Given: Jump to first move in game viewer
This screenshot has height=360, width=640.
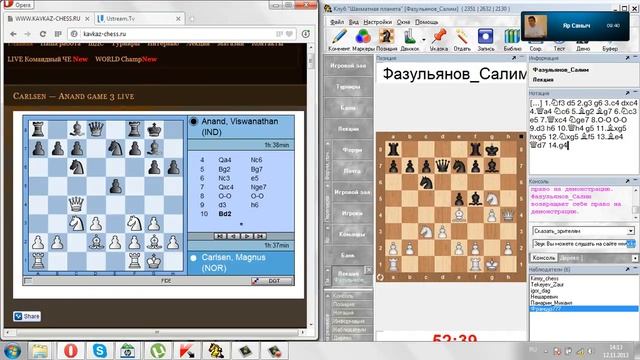Looking at the screenshot, I should tap(220, 236).
